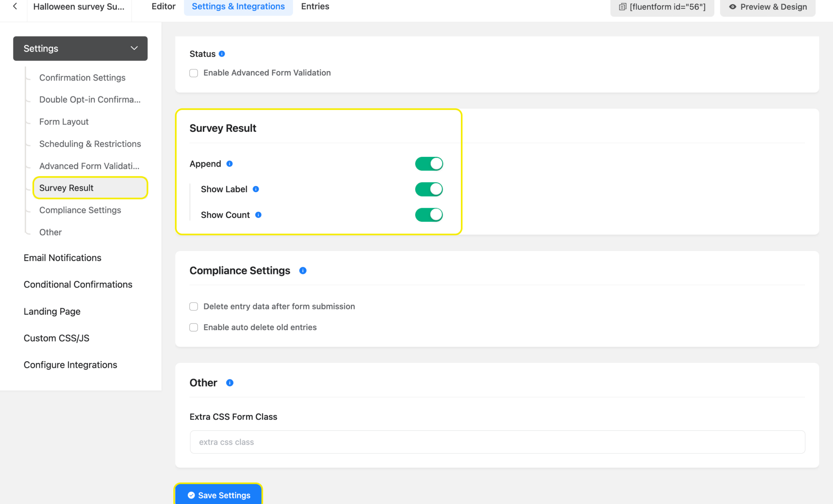Disable the Append toggle
The height and width of the screenshot is (504, 833).
tap(429, 163)
